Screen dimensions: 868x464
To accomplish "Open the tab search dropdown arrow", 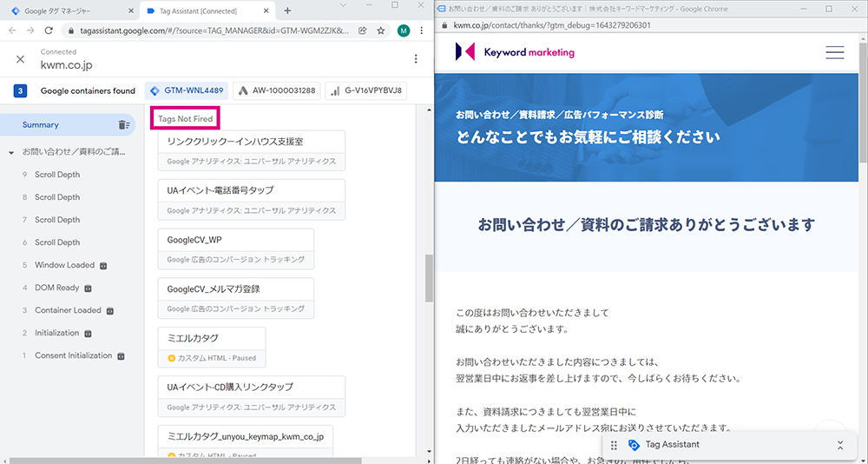I will point(343,5).
